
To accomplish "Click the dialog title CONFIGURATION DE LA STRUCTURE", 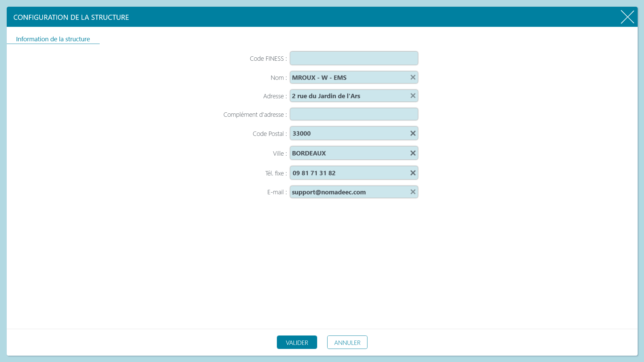I will tap(71, 17).
